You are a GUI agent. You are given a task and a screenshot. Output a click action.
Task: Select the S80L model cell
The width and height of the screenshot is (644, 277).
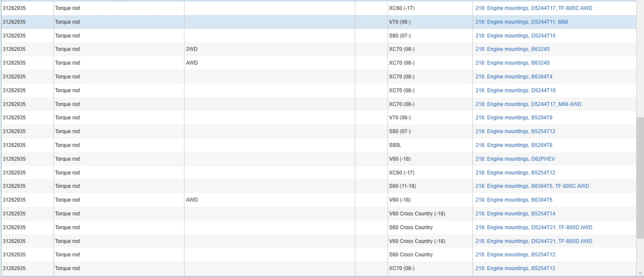coord(395,145)
